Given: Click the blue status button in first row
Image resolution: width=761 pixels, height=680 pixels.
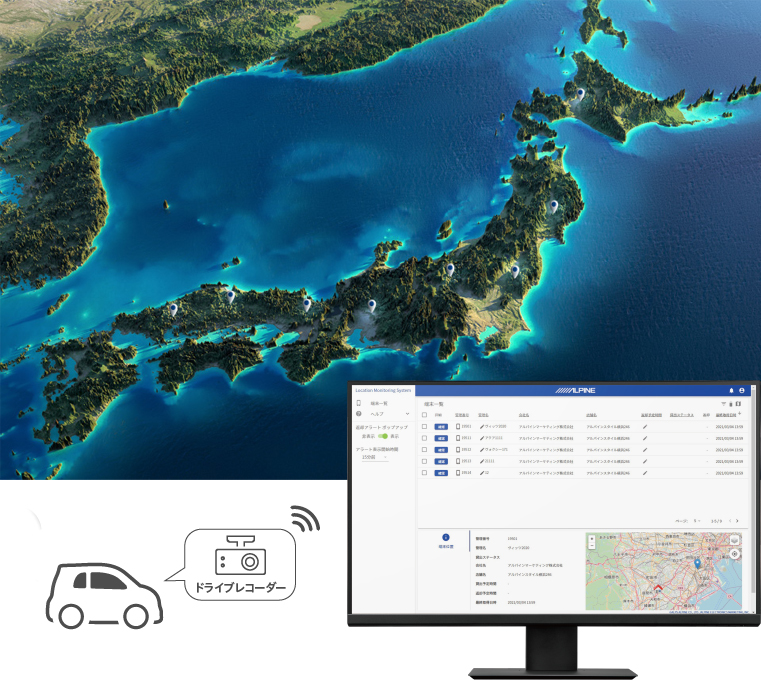Looking at the screenshot, I should (441, 427).
